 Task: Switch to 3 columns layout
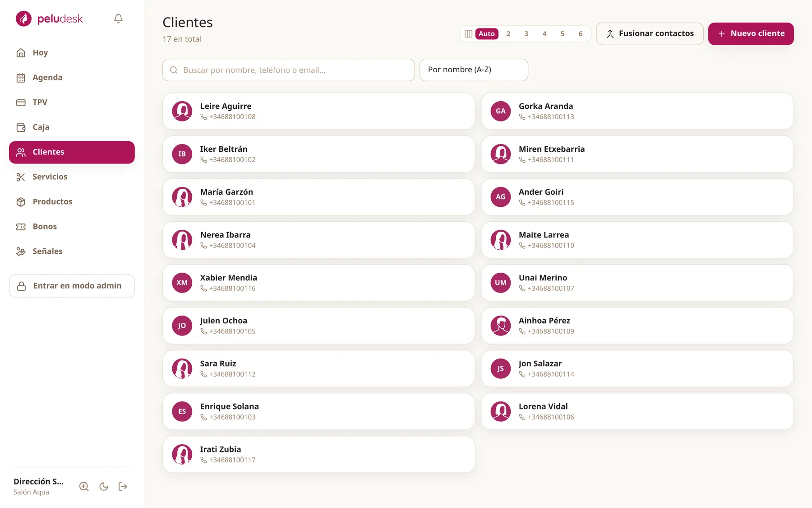pos(526,34)
